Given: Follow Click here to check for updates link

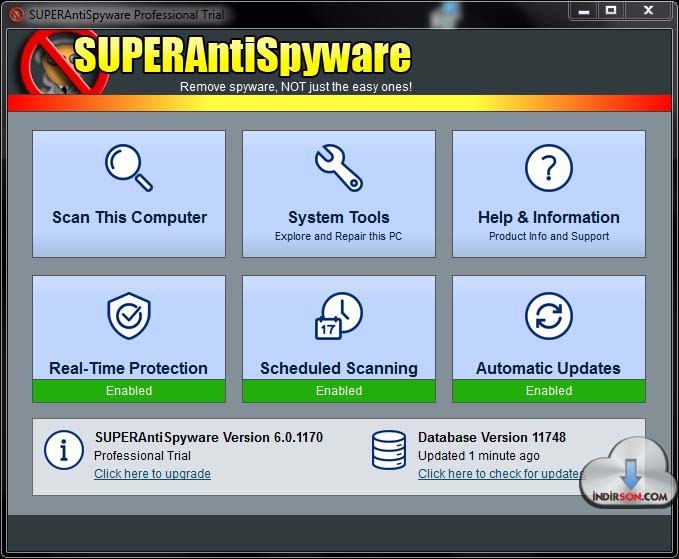Looking at the screenshot, I should tap(500, 474).
